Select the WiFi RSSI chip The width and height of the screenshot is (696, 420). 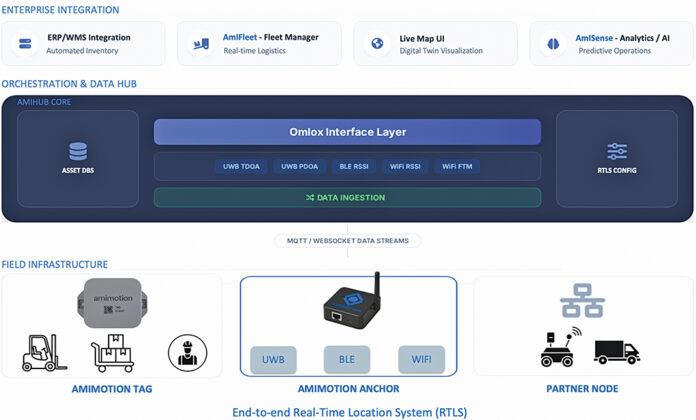pos(405,166)
